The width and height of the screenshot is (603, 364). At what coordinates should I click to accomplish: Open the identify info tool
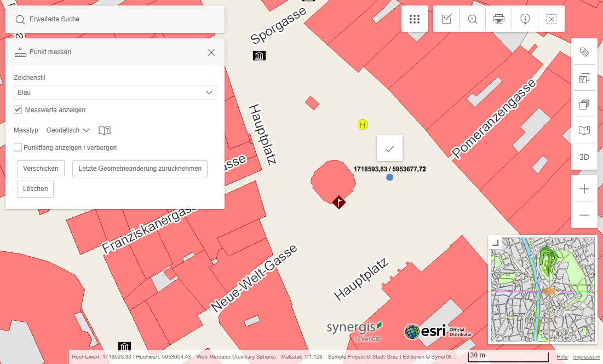(x=525, y=19)
